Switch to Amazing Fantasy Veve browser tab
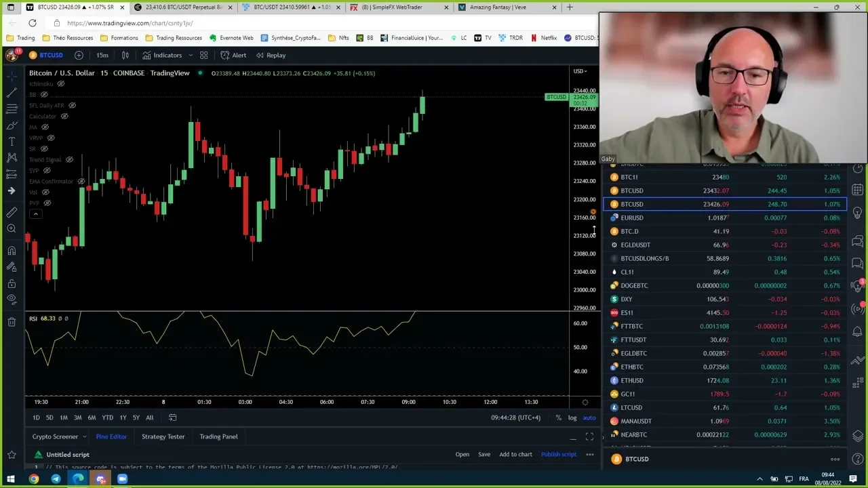This screenshot has width=868, height=488. [x=507, y=7]
